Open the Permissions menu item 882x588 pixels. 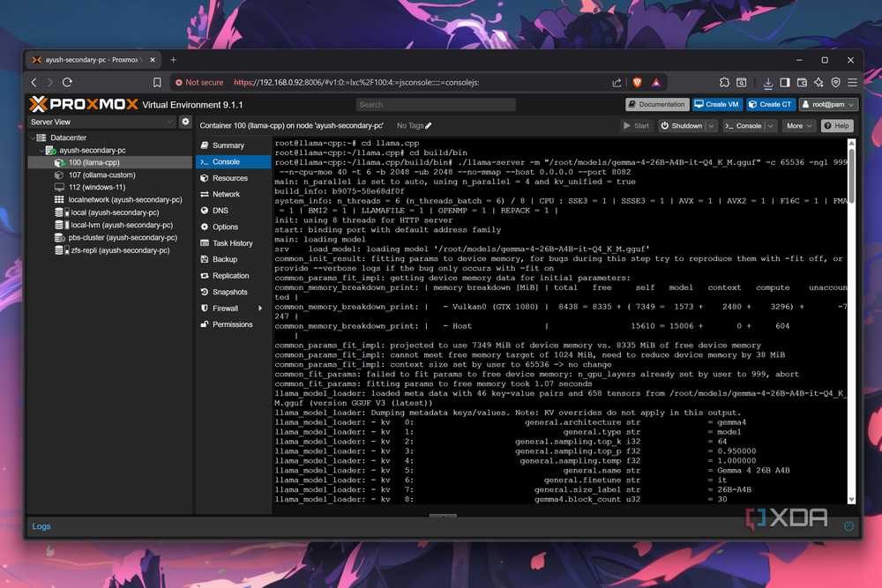tap(233, 324)
